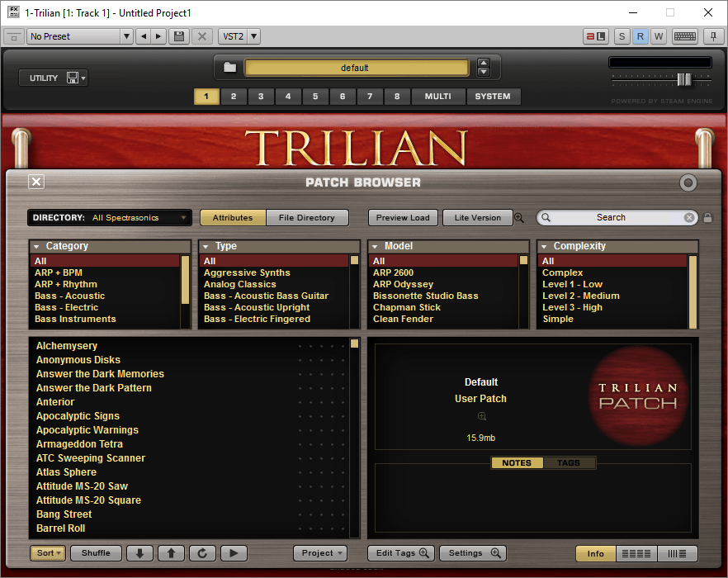Adjust the master volume slider
The height and width of the screenshot is (578, 728).
click(x=684, y=79)
